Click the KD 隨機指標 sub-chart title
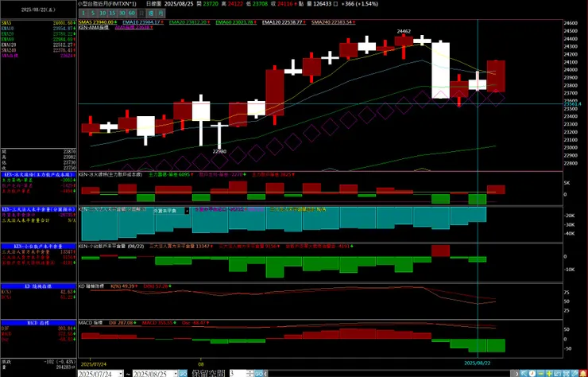This screenshot has width=588, height=377. tap(93, 286)
